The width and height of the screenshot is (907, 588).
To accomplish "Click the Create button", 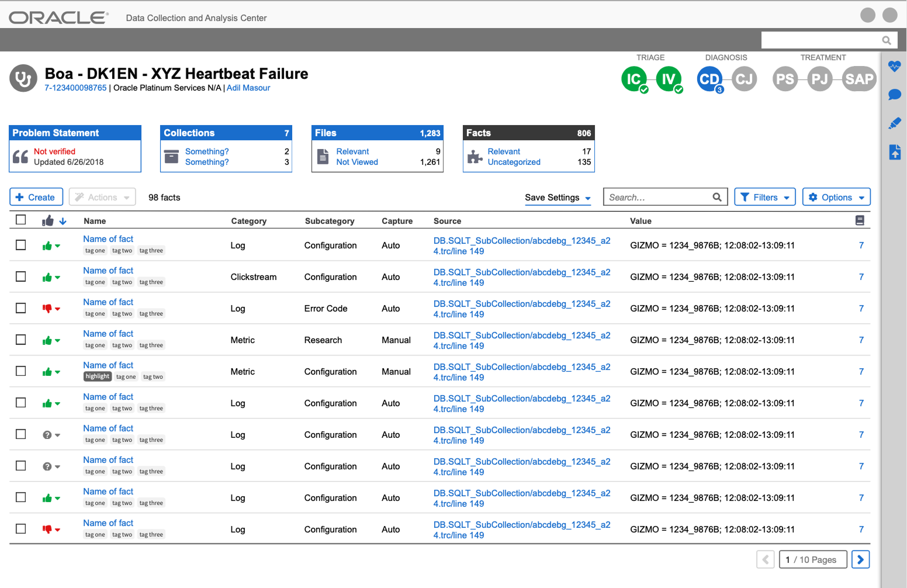I will 36,197.
